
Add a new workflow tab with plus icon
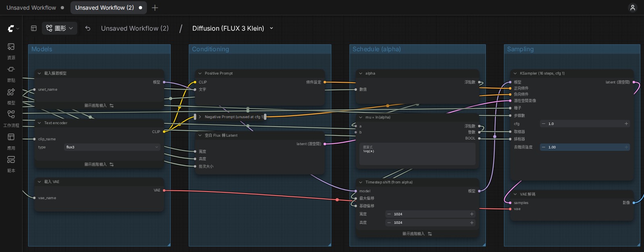pyautogui.click(x=155, y=8)
